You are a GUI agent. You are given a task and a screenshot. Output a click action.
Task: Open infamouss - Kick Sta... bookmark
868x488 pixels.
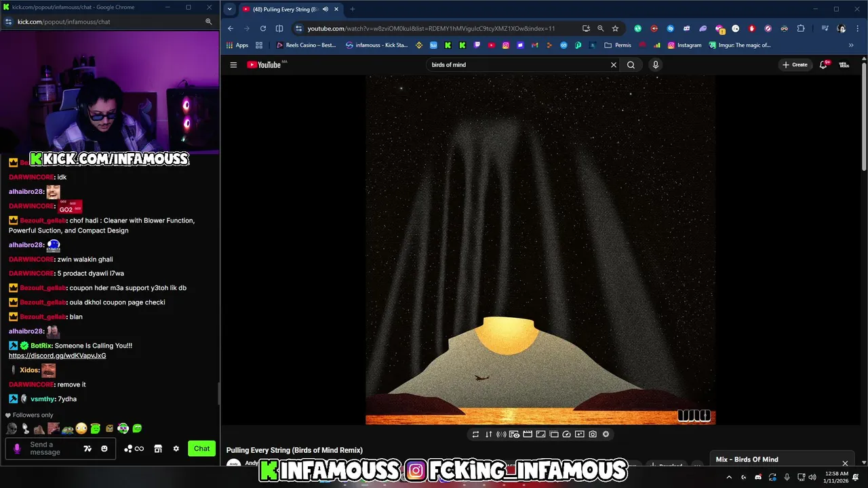pyautogui.click(x=377, y=45)
